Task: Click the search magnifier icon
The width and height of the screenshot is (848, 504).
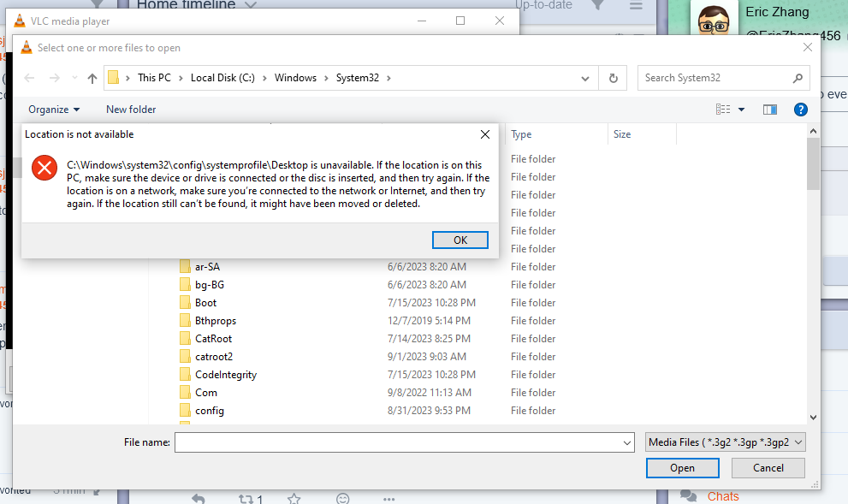Action: pos(798,78)
